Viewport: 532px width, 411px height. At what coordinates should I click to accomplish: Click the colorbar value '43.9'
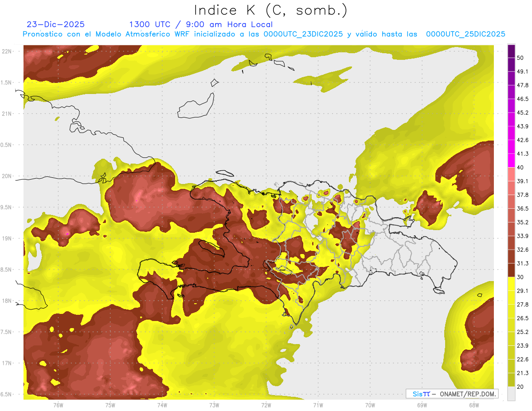point(523,126)
